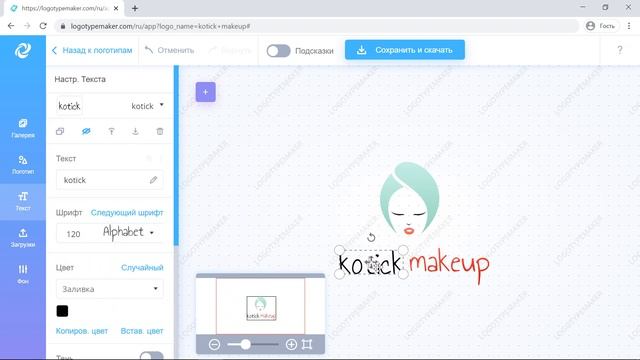The height and width of the screenshot is (360, 640).
Task: Open the Background sidebar section
Action: (x=23, y=274)
